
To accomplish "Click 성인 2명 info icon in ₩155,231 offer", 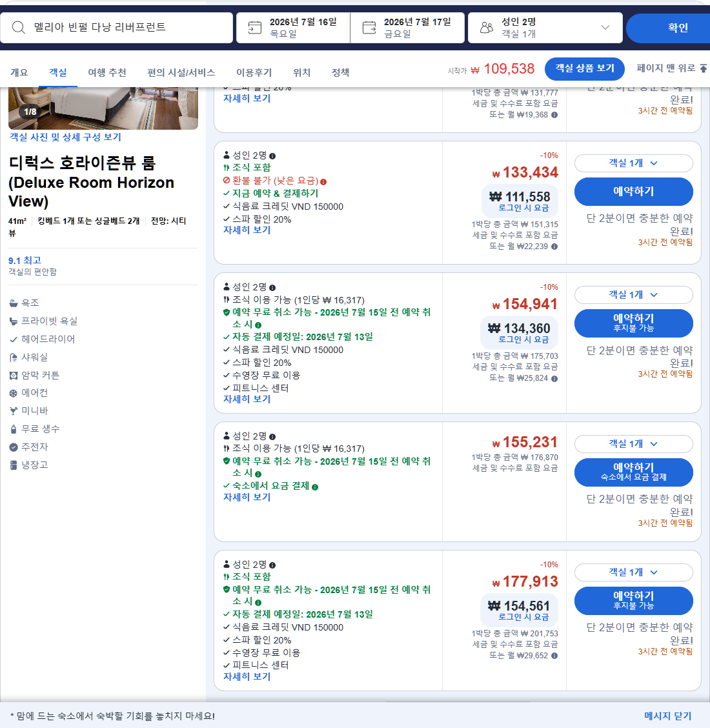I will [272, 437].
